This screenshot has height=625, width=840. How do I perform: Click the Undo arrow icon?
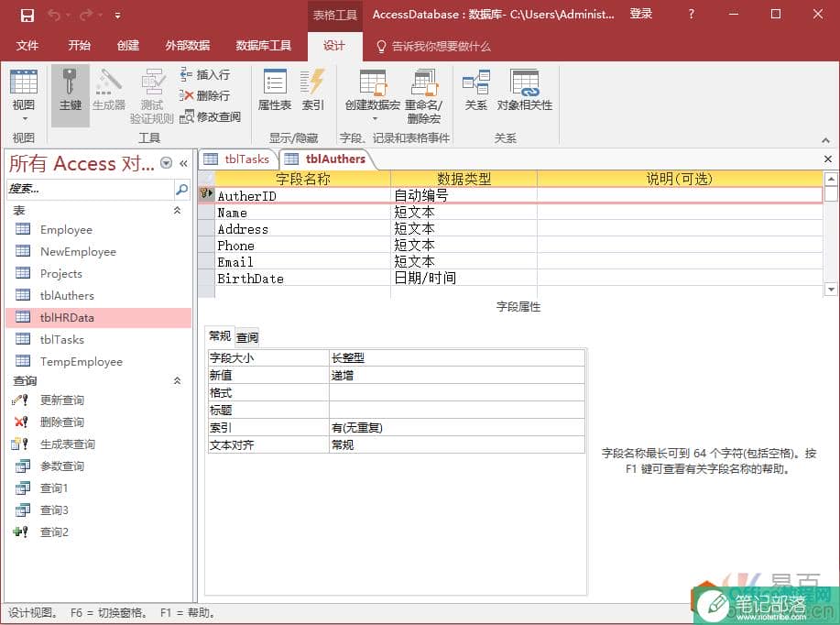pyautogui.click(x=53, y=15)
